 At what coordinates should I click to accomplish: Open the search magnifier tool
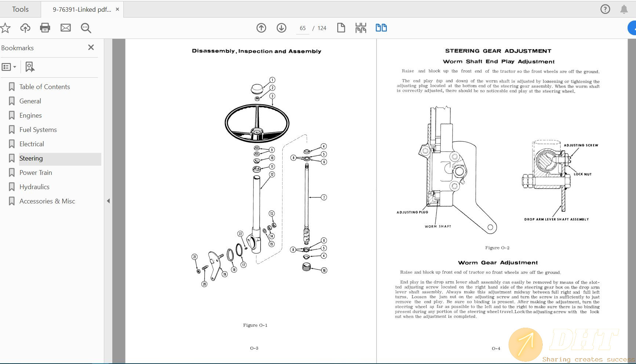point(86,28)
